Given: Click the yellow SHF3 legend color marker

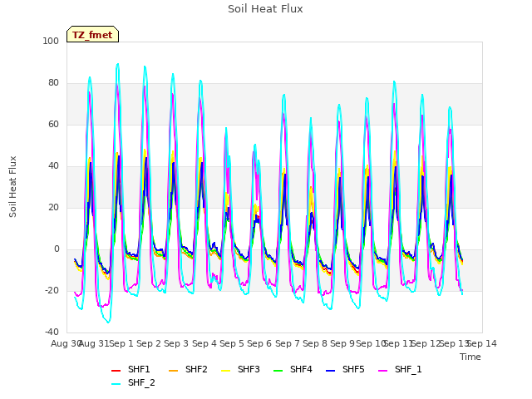Looking at the screenshot, I should pos(225,371).
